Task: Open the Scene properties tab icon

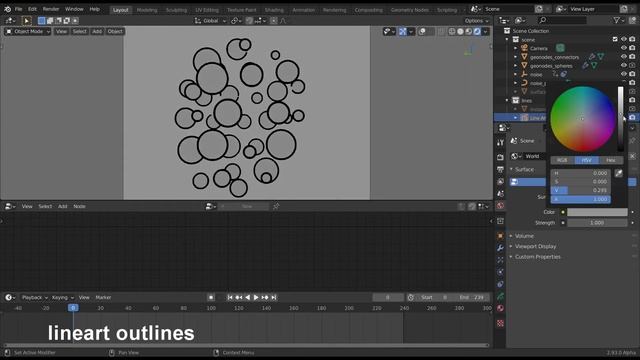Action: coord(500,193)
